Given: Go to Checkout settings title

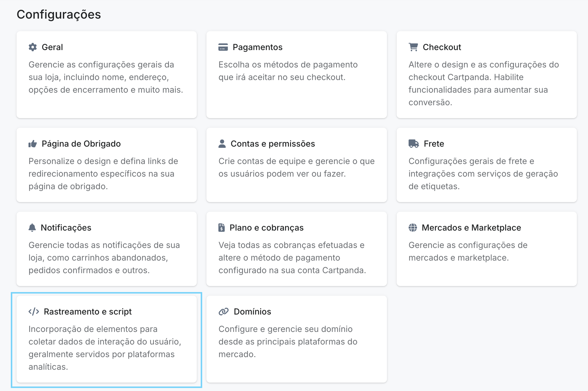Looking at the screenshot, I should [x=442, y=47].
